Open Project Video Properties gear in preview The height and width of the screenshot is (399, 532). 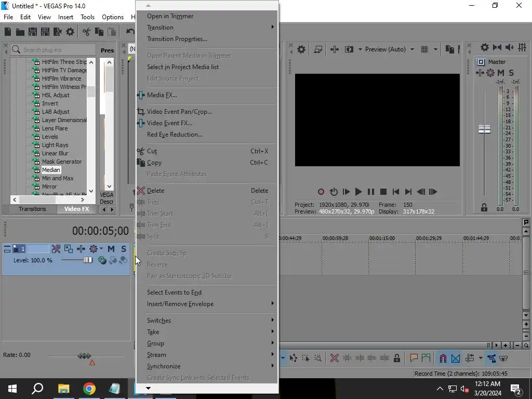(301, 49)
